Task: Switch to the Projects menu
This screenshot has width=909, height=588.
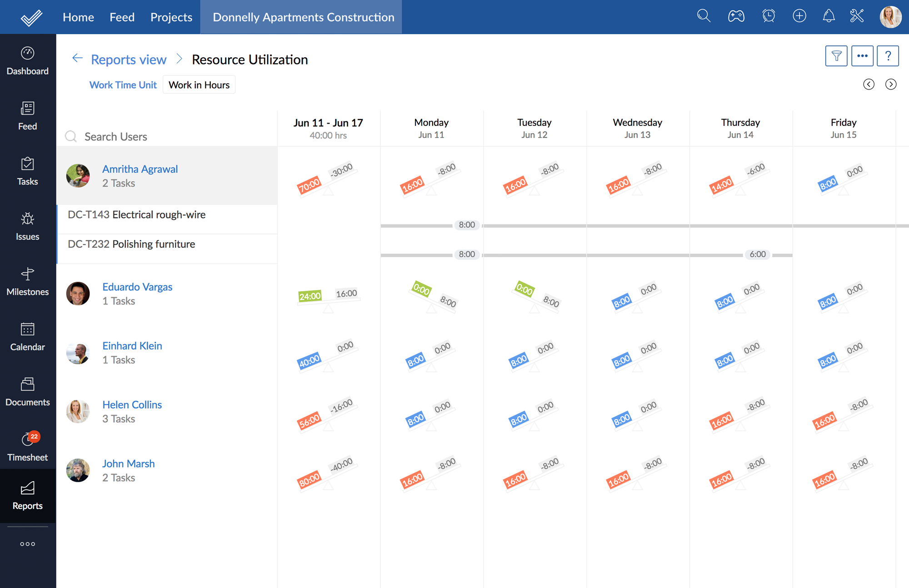Action: click(x=171, y=17)
